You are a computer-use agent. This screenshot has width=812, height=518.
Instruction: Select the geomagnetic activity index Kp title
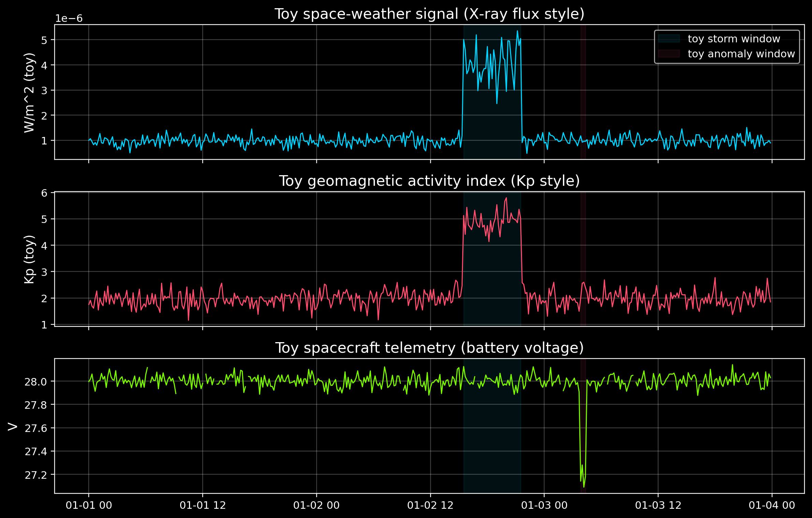click(x=429, y=181)
